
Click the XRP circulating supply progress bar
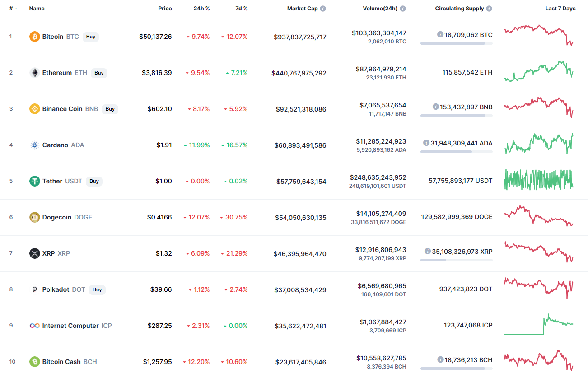point(456,260)
